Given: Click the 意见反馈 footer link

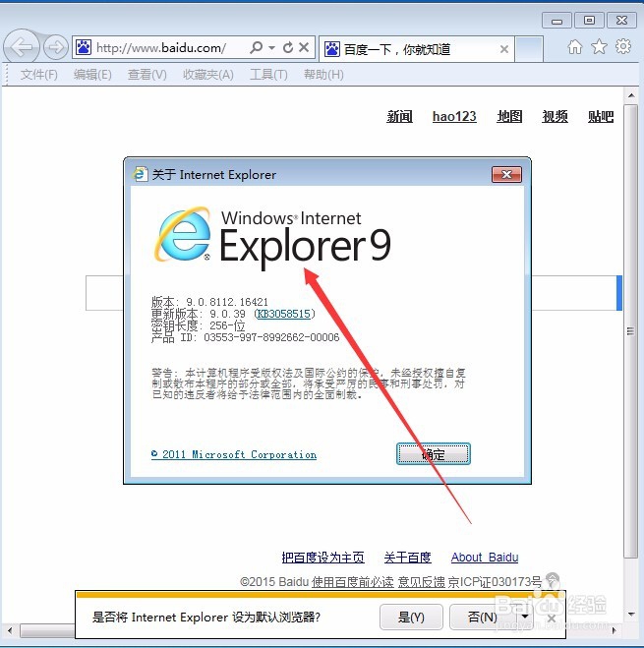Looking at the screenshot, I should tap(422, 582).
